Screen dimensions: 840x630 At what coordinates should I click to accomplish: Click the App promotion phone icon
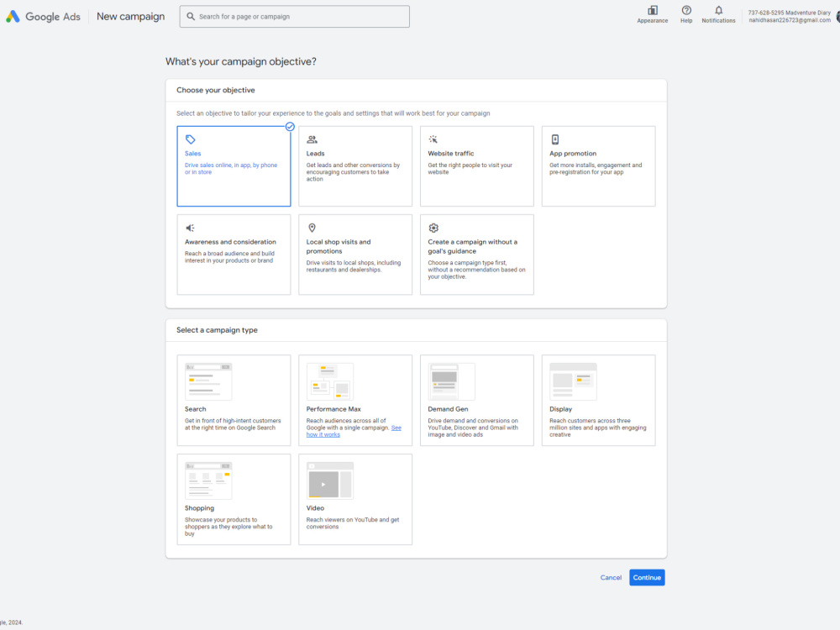555,139
